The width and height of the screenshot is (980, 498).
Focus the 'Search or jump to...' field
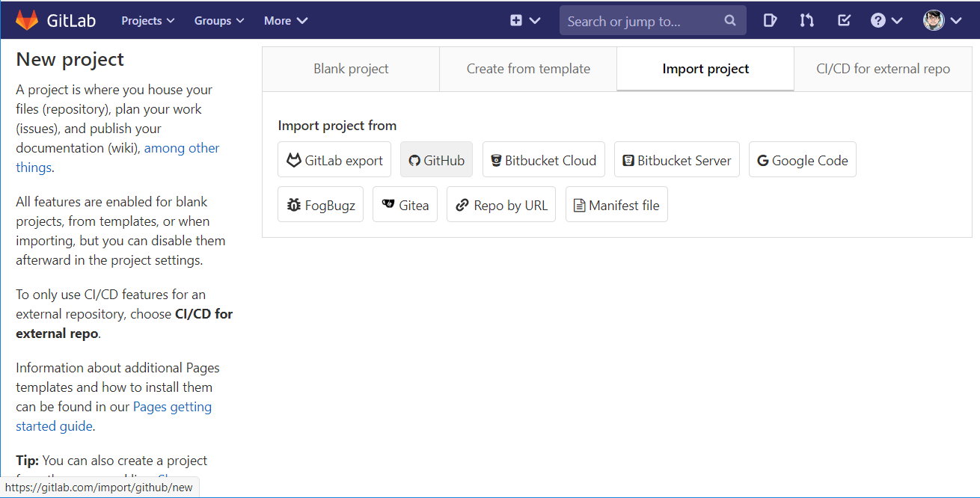653,21
